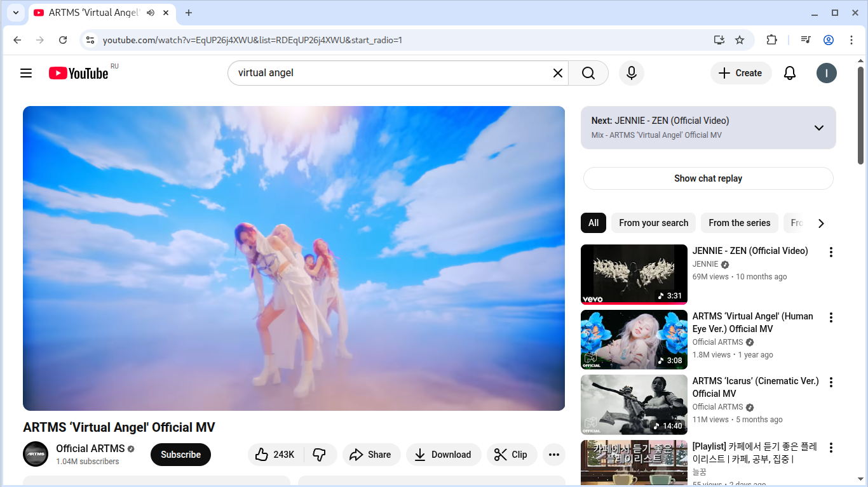
Task: Open the account avatar menu
Action: pyautogui.click(x=827, y=73)
